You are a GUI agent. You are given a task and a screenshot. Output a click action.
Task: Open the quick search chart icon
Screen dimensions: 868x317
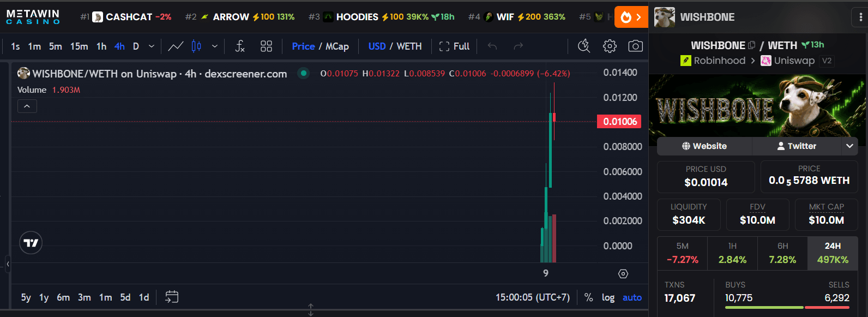click(584, 46)
